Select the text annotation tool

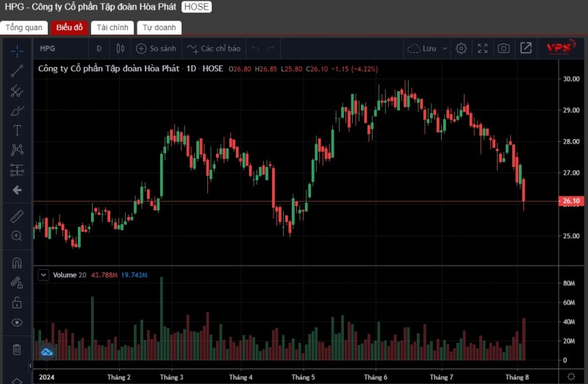click(x=17, y=130)
